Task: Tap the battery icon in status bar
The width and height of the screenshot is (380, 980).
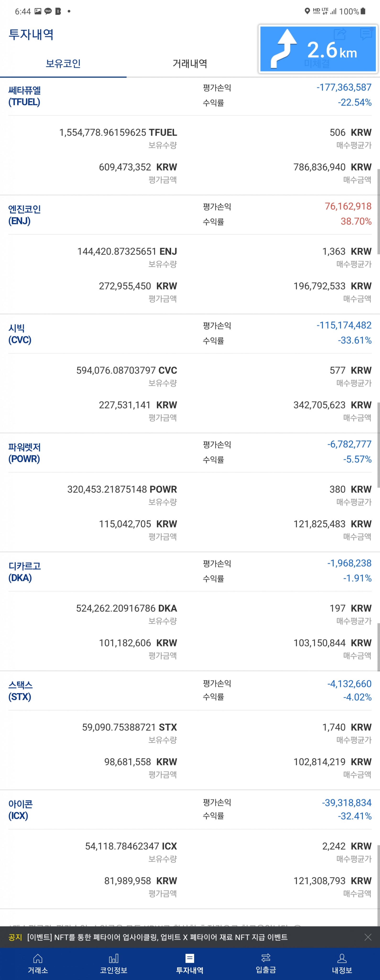Action: click(363, 11)
